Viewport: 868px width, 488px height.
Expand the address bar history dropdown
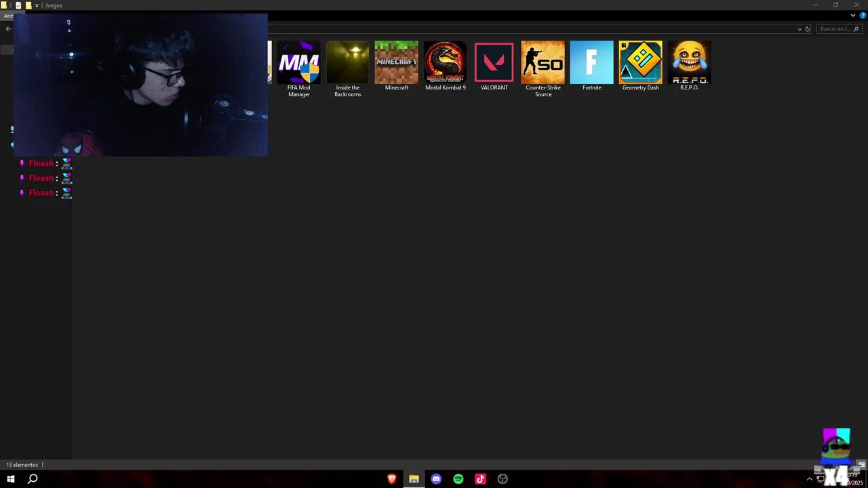[x=800, y=29]
